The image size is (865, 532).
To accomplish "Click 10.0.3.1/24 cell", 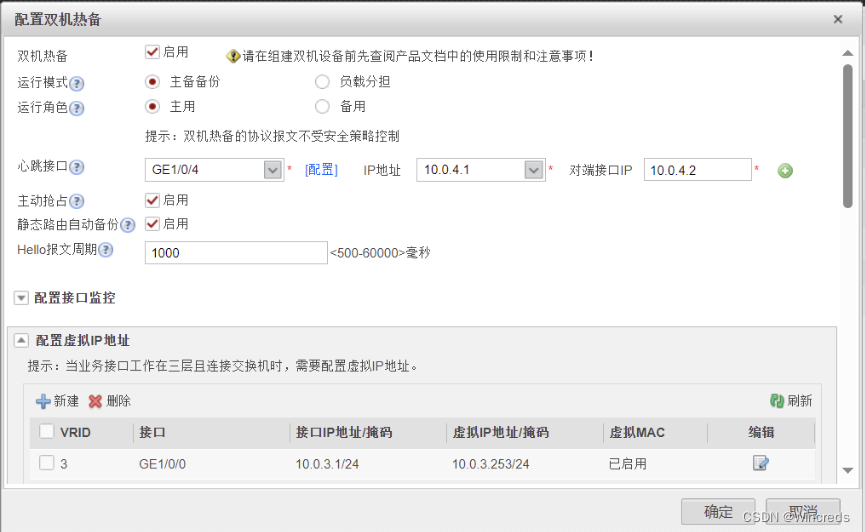I will click(x=327, y=464).
